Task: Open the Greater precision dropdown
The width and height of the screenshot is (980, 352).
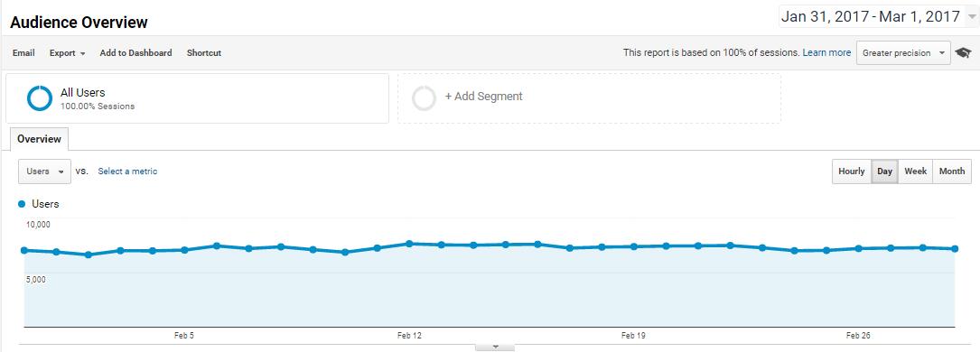Action: (903, 53)
